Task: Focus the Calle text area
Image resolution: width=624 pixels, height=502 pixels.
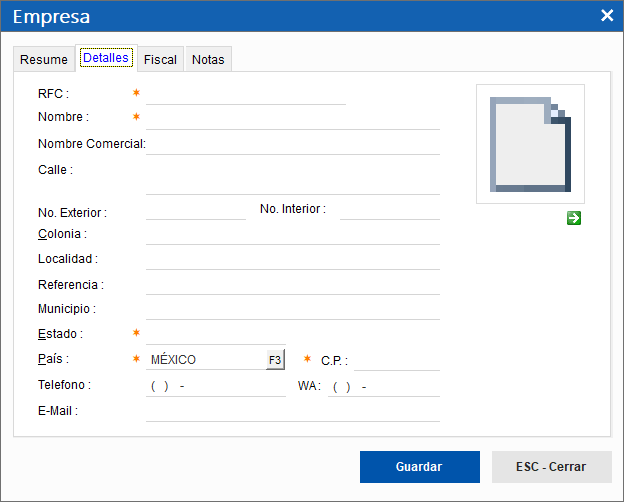Action: pyautogui.click(x=292, y=177)
